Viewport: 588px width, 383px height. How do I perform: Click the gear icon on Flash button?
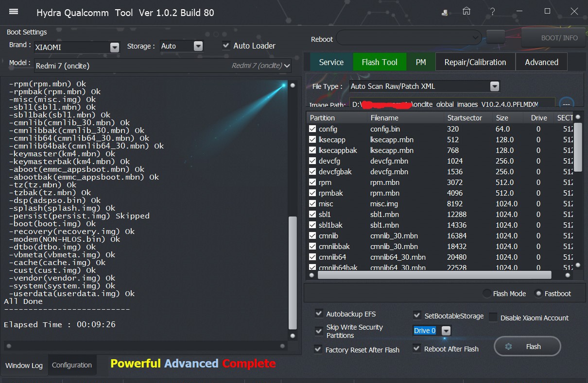pyautogui.click(x=509, y=347)
